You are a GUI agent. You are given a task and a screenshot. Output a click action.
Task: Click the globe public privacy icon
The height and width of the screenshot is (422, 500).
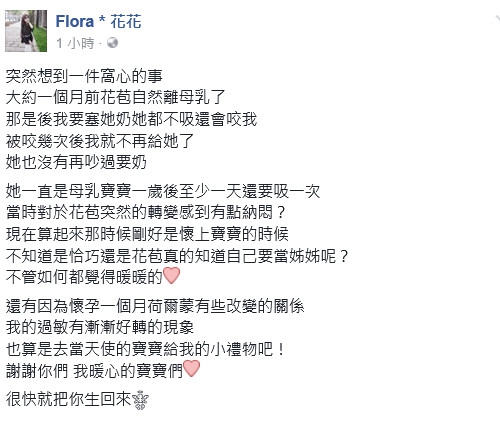(112, 43)
